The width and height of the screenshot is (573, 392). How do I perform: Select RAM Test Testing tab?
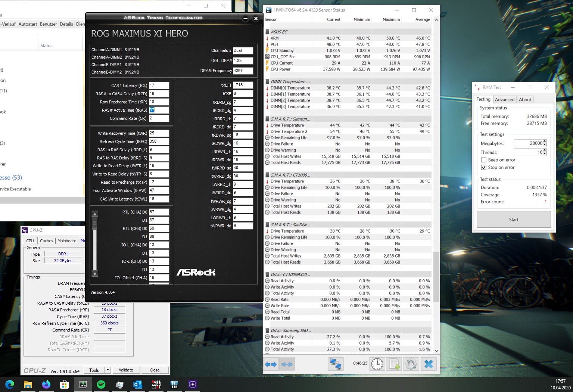[483, 99]
